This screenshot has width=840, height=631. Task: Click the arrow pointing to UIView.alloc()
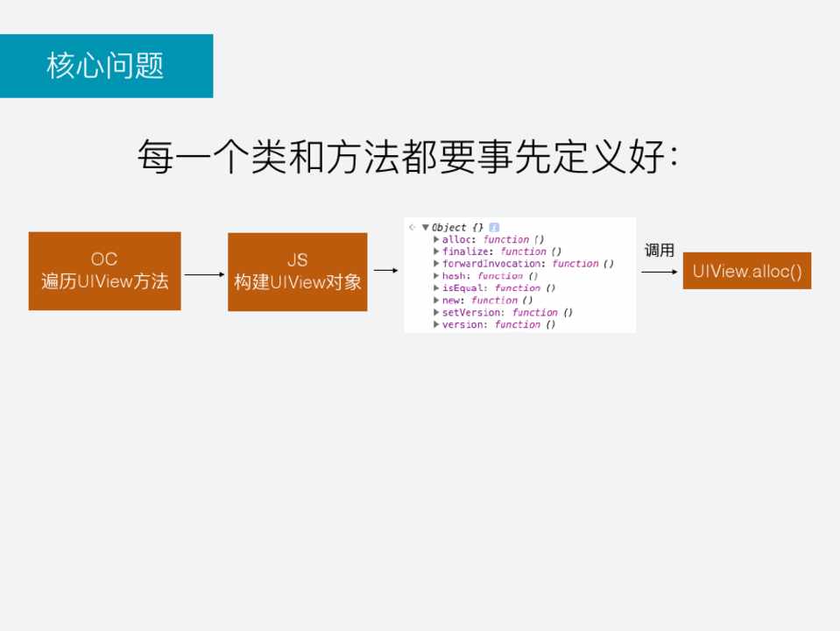pyautogui.click(x=660, y=272)
